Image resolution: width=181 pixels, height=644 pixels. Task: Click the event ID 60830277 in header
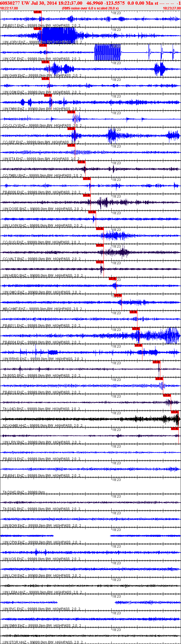[10, 3]
